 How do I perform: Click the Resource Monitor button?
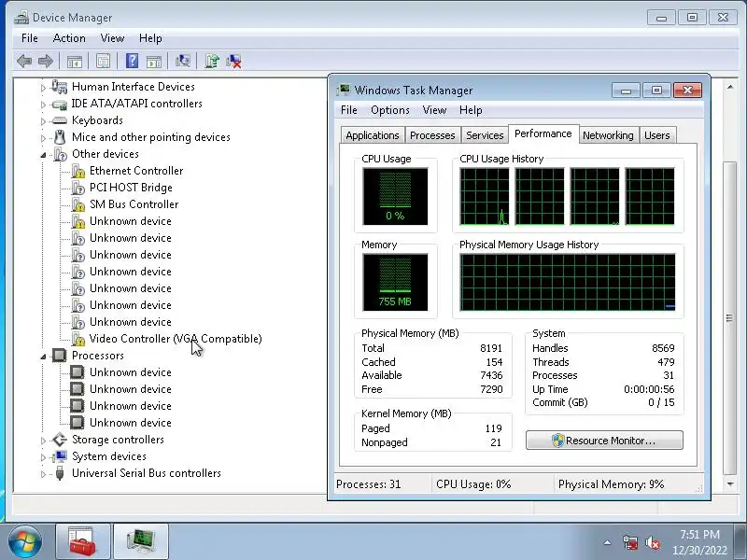click(x=604, y=441)
